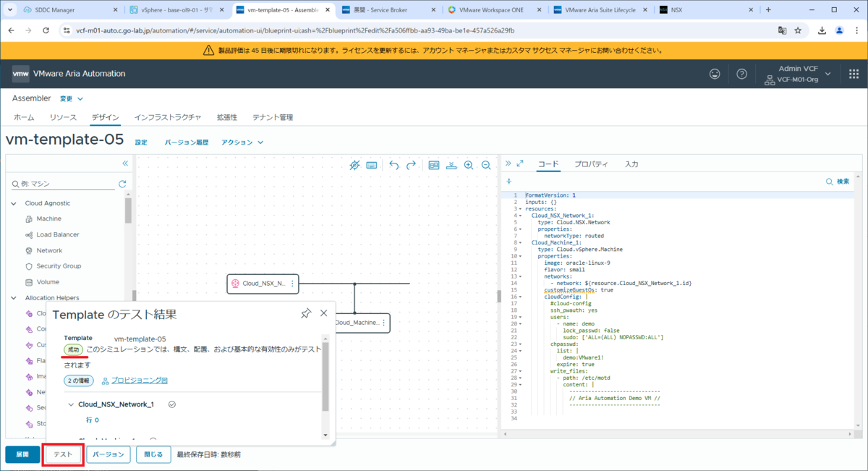The image size is (868, 471).
Task: Open the feedback smiley icon in header
Action: point(715,74)
